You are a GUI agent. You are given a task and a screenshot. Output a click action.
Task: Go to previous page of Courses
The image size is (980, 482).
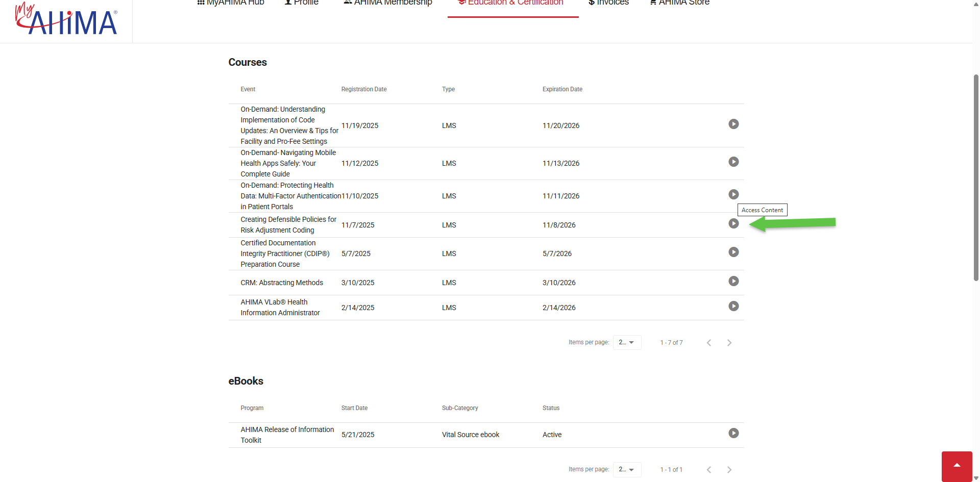pyautogui.click(x=709, y=343)
